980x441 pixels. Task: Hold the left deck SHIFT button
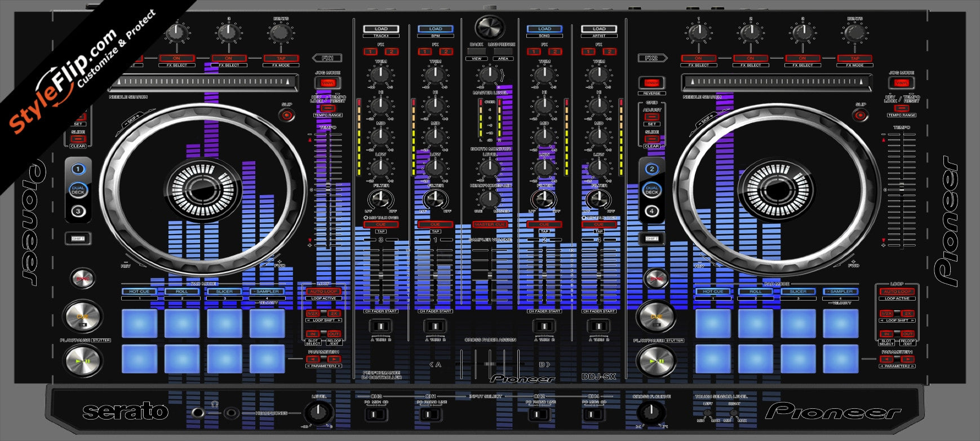[x=78, y=239]
